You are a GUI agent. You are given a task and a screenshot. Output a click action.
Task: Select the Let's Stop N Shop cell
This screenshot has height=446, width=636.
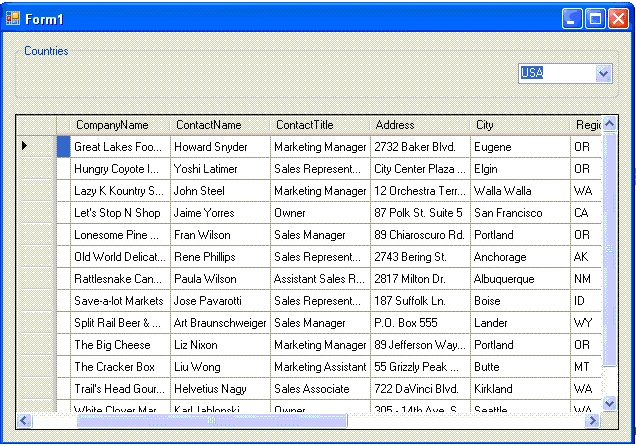[x=120, y=213]
